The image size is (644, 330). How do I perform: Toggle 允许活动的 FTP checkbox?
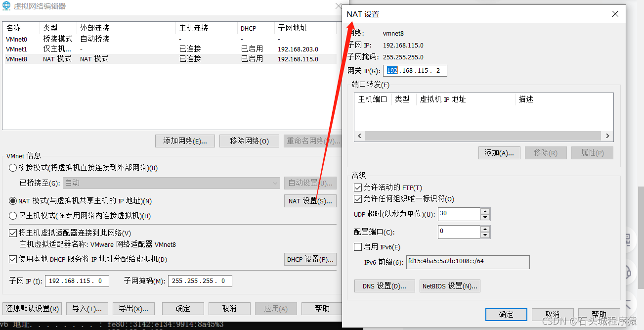tap(358, 188)
